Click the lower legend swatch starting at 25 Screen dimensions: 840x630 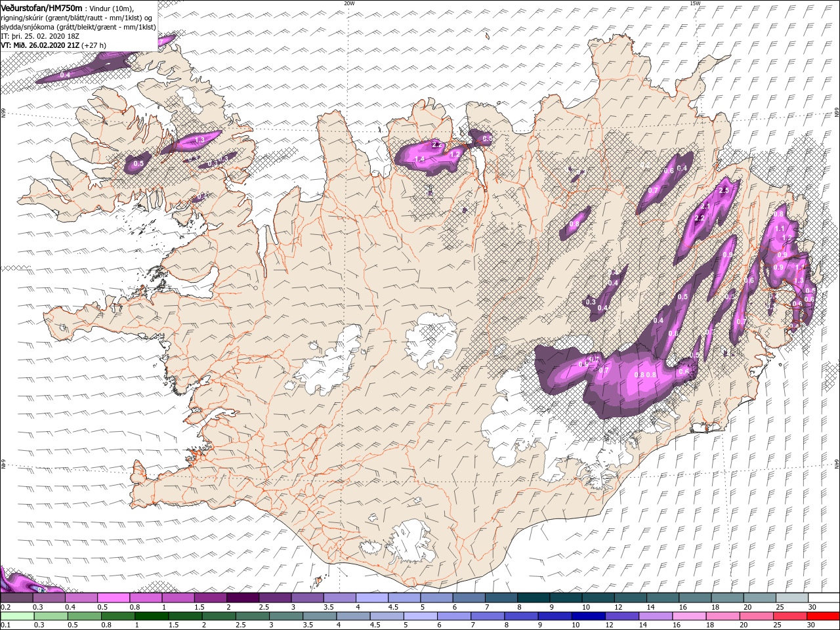click(789, 616)
